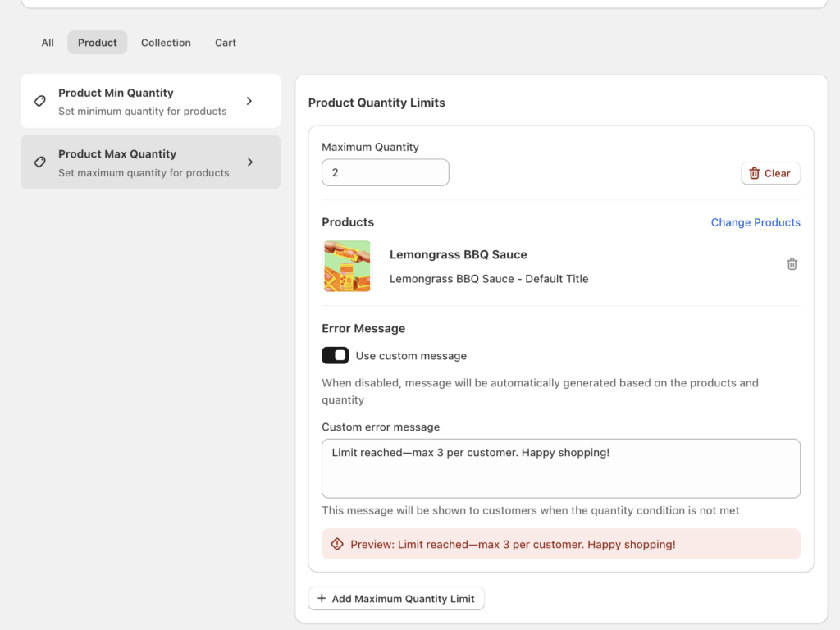Click the warning icon in preview banner

pyautogui.click(x=337, y=544)
